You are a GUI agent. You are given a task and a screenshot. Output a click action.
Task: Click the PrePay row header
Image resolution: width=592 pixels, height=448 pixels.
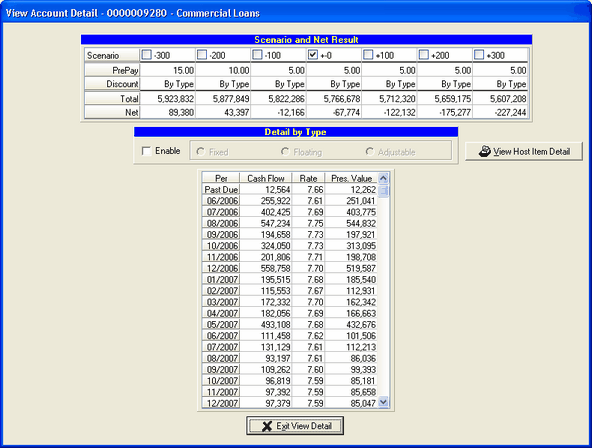[112, 70]
